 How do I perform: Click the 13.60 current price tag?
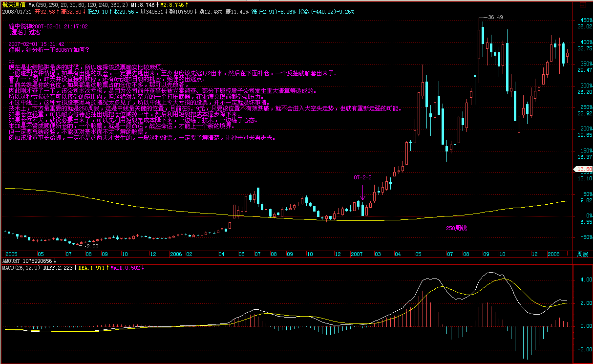point(583,169)
